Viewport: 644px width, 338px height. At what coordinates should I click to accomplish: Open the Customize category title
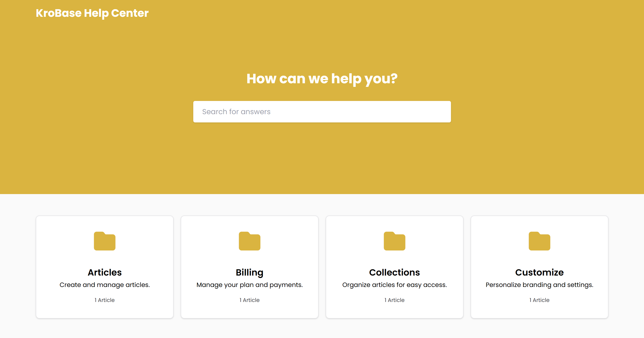click(540, 272)
